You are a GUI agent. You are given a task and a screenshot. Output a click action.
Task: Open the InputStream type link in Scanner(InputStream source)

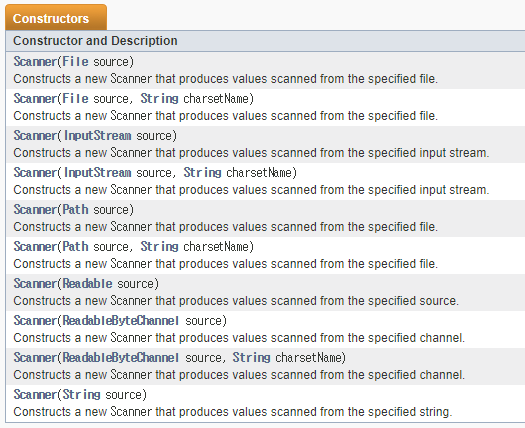(x=97, y=136)
